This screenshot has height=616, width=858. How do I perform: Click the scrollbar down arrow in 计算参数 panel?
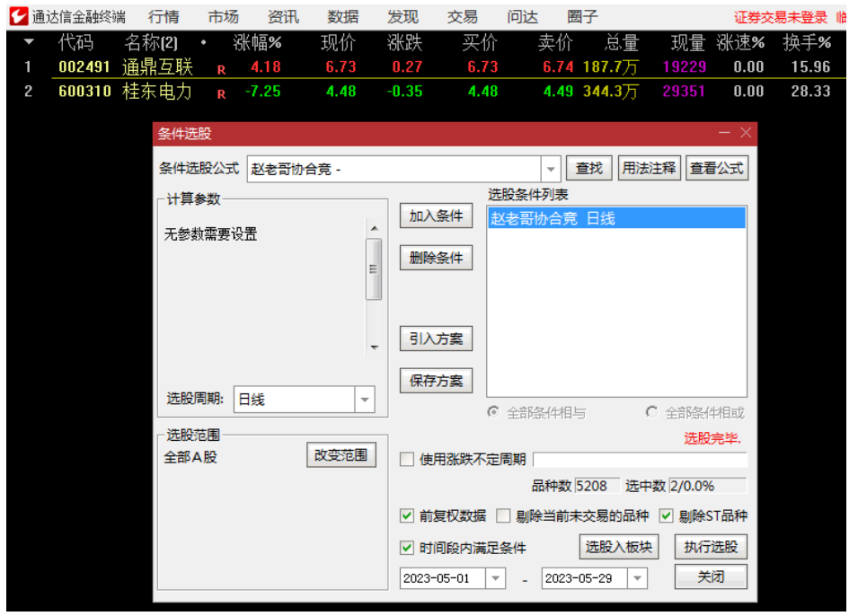click(374, 346)
